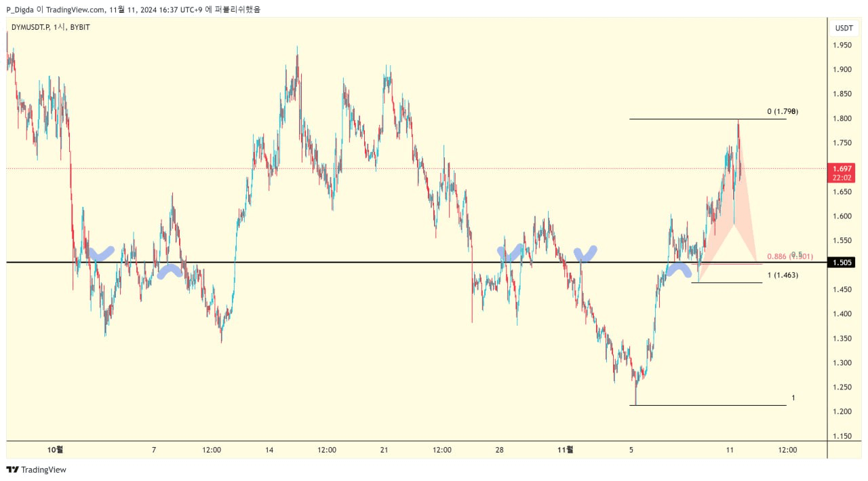
Task: Click the Fibonacci label "0.886 (1.501)"
Action: 790,257
